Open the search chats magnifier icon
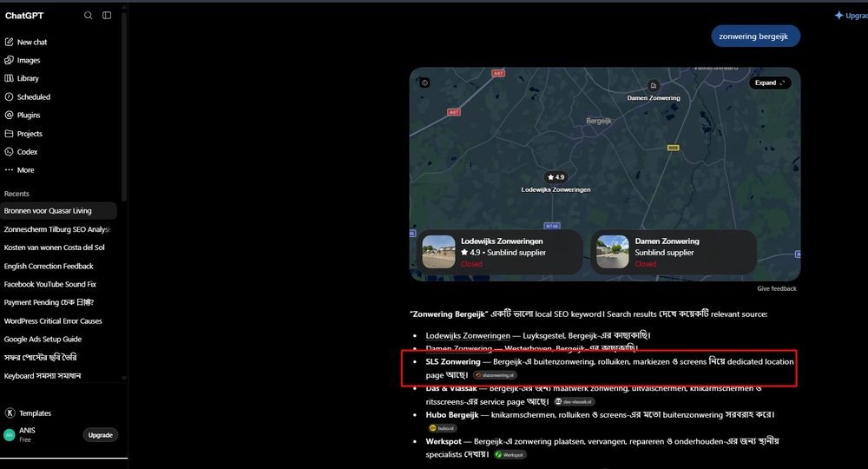 pos(88,16)
